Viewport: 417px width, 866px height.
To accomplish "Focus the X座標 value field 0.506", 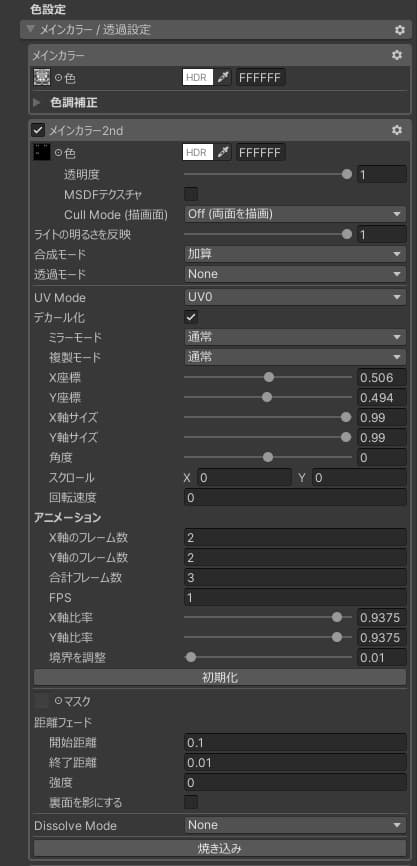I will tap(382, 377).
